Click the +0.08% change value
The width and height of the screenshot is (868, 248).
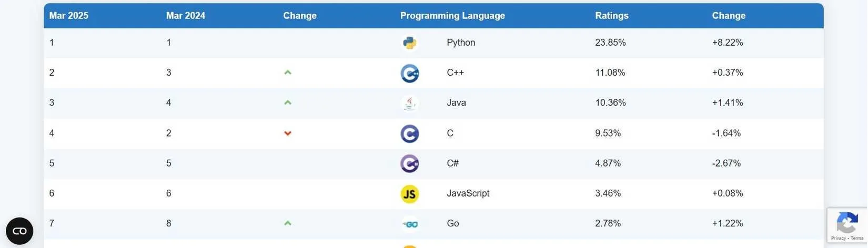(728, 193)
